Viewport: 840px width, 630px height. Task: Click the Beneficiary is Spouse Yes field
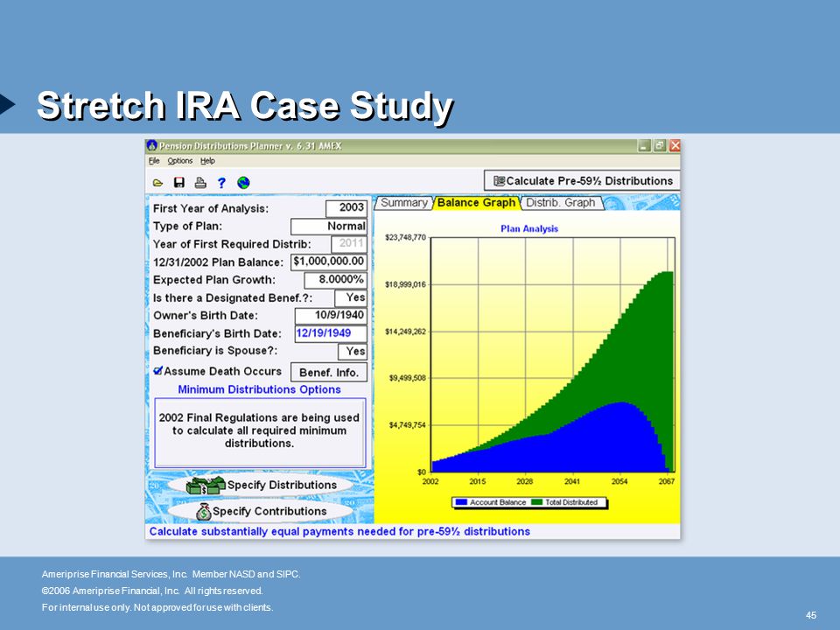coord(353,352)
